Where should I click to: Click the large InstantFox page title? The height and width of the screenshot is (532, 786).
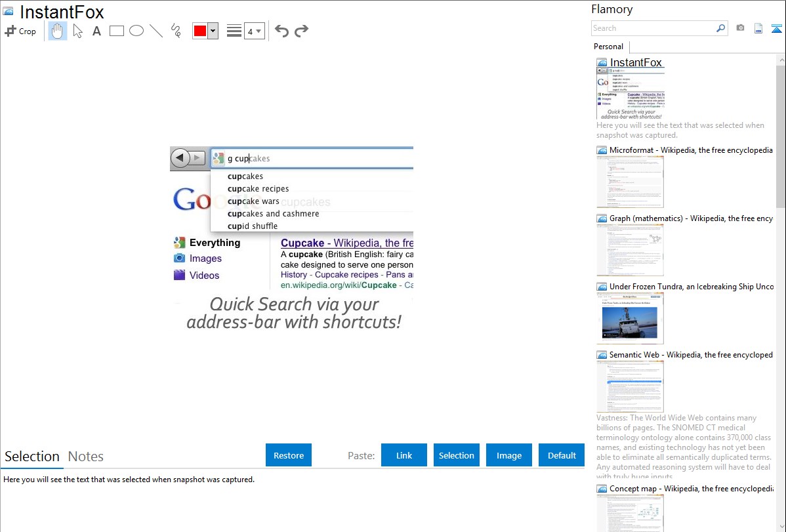(x=62, y=12)
